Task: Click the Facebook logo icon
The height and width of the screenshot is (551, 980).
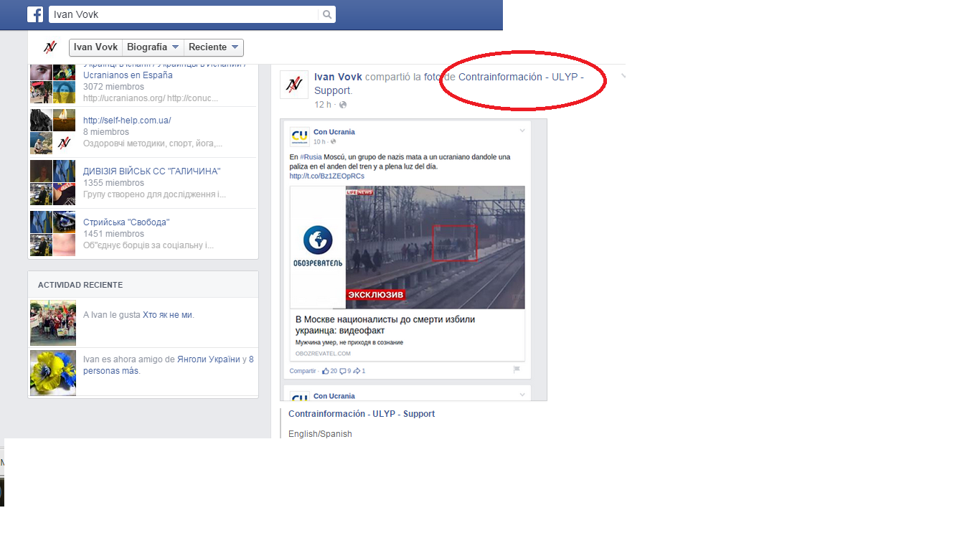Action: click(35, 14)
